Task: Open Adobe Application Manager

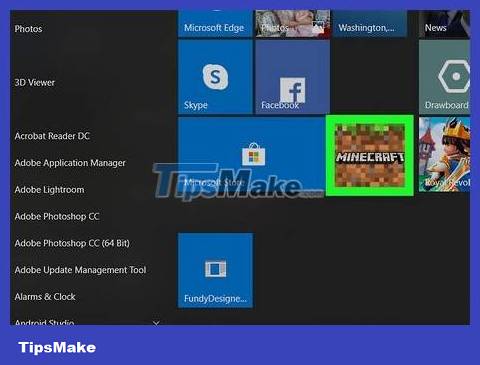Action: (70, 163)
